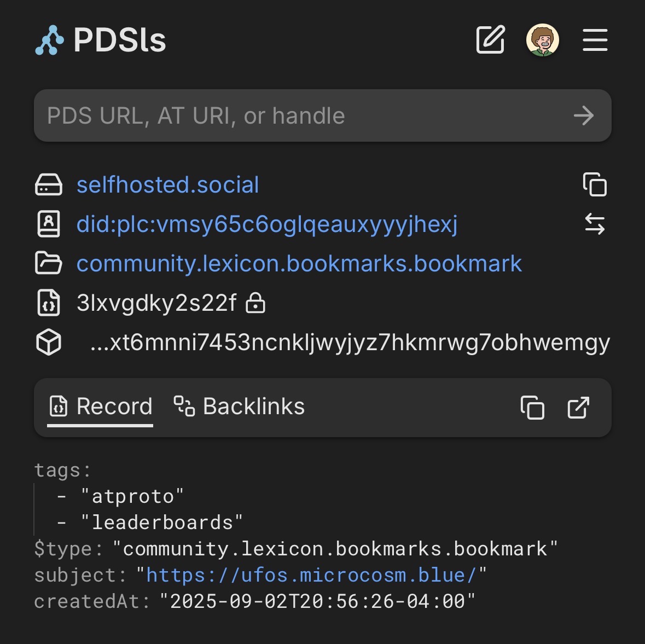This screenshot has width=645, height=644.
Task: Open the selfhosted.social PDS link
Action: coord(167,185)
